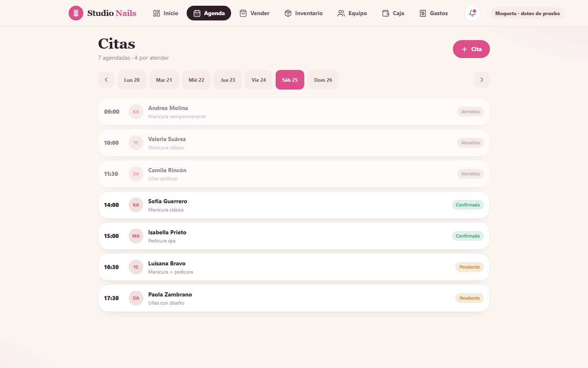Screen dimensions: 588x368
Task: Open the Inicio menu
Action: tap(165, 13)
